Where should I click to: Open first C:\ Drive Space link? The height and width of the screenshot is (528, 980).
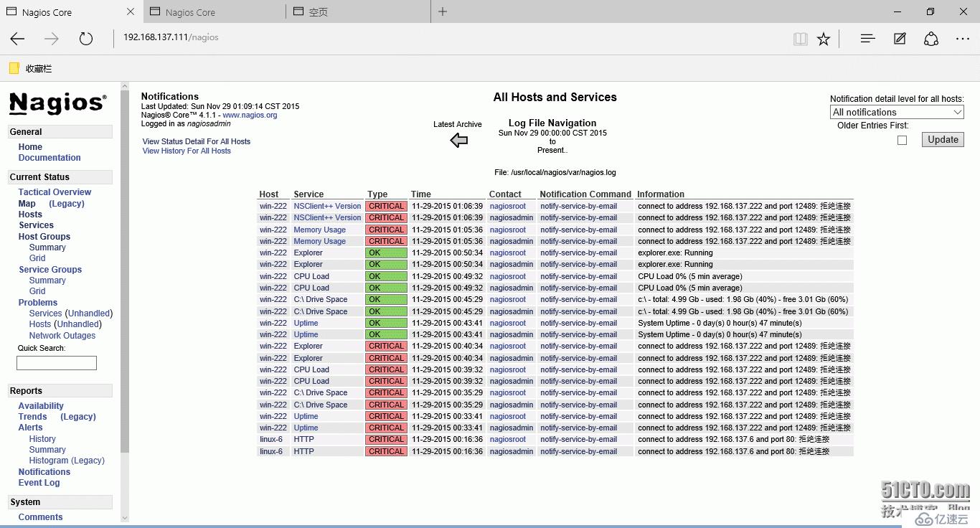pyautogui.click(x=321, y=299)
